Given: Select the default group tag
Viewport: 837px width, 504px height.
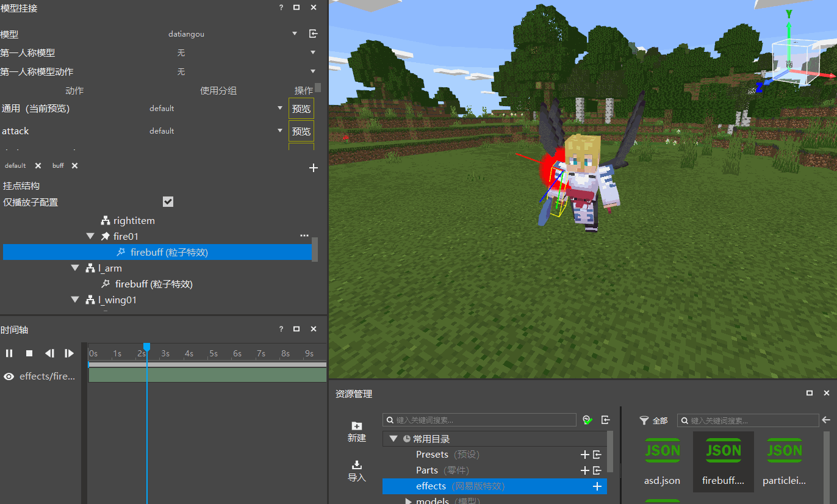Looking at the screenshot, I should [x=15, y=166].
